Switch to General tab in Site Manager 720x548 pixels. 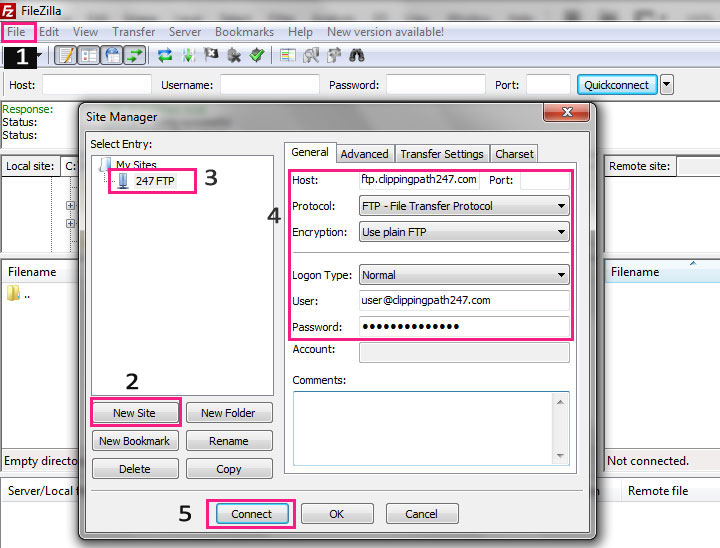310,153
